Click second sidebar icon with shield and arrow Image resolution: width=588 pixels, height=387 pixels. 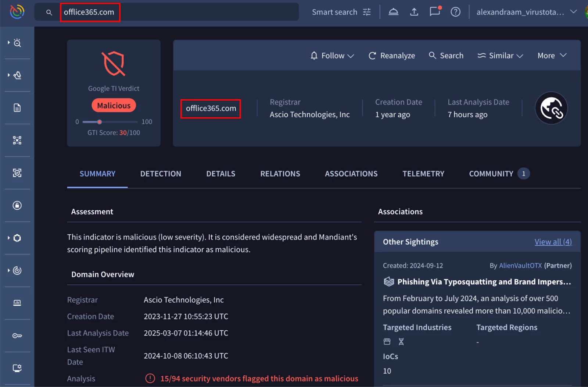tap(17, 75)
